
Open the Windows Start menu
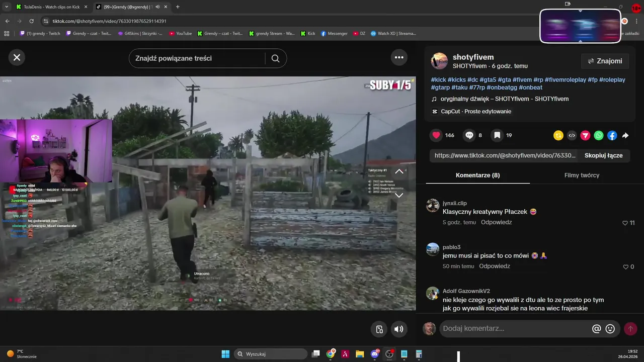tap(225, 354)
